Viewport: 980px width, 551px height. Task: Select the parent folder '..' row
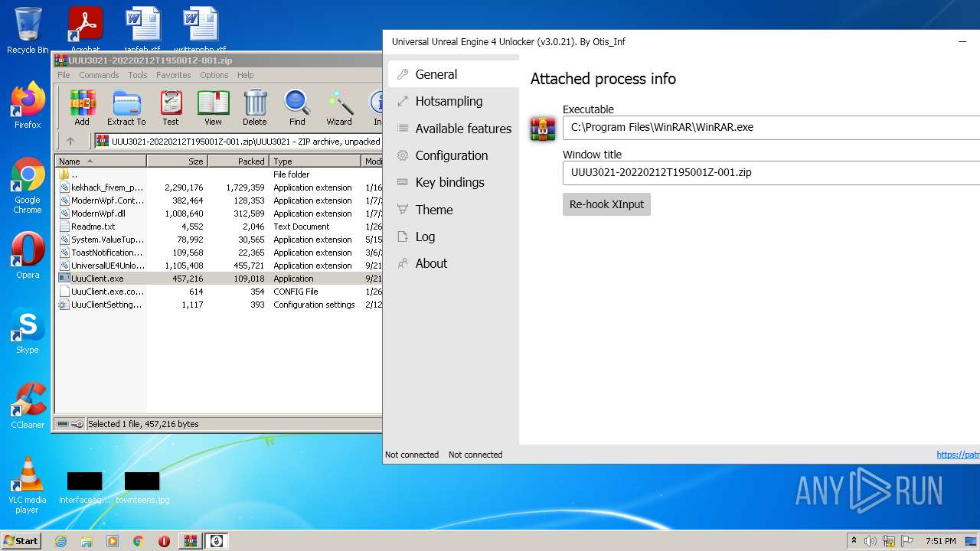(x=218, y=174)
